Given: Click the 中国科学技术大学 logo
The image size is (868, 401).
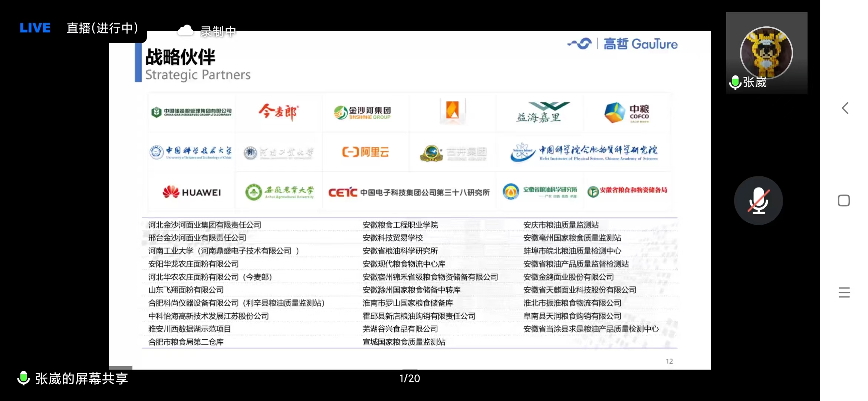Looking at the screenshot, I should (191, 152).
